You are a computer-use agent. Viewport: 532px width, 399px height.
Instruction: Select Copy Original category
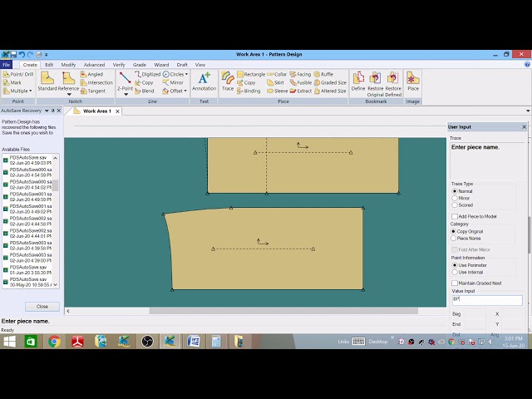(x=453, y=231)
